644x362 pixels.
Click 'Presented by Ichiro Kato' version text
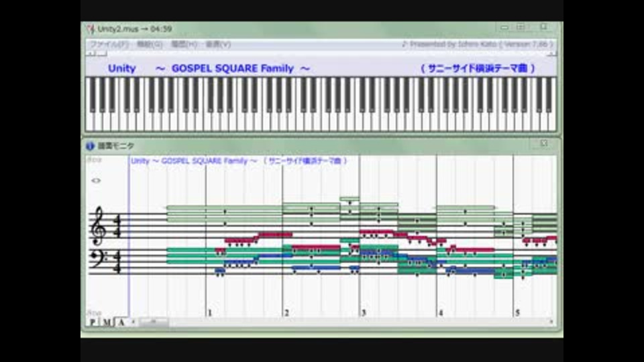(478, 44)
